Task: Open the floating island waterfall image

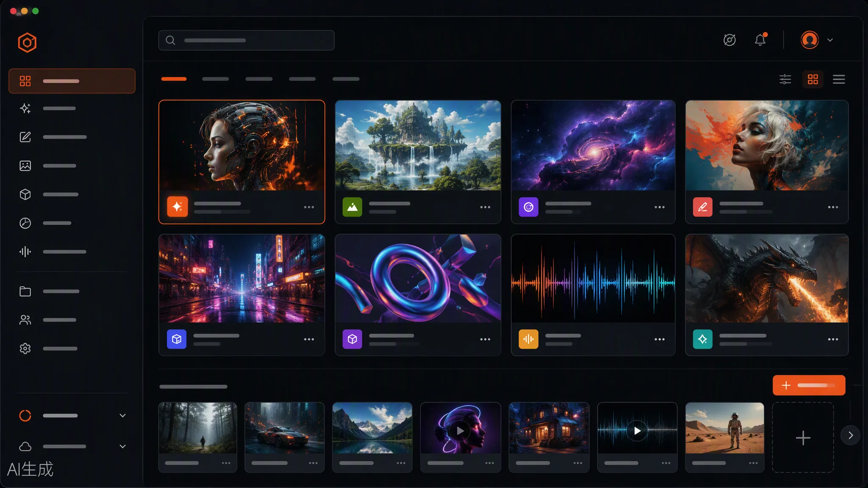Action: point(418,145)
